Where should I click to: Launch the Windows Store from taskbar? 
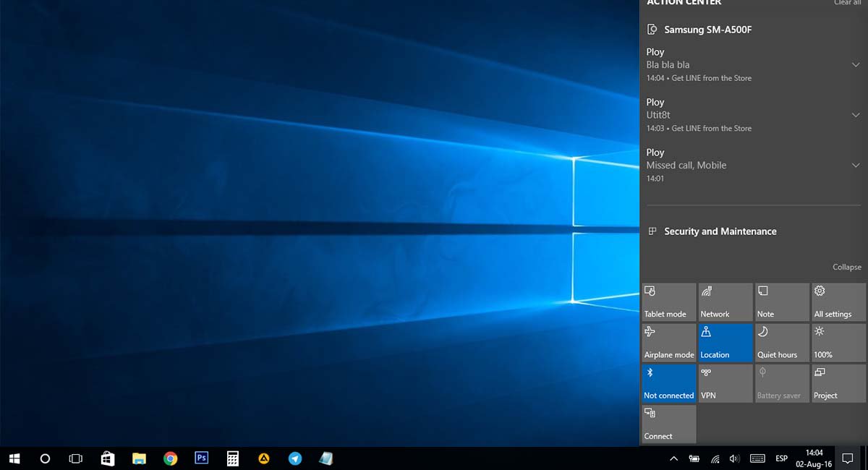pyautogui.click(x=108, y=458)
